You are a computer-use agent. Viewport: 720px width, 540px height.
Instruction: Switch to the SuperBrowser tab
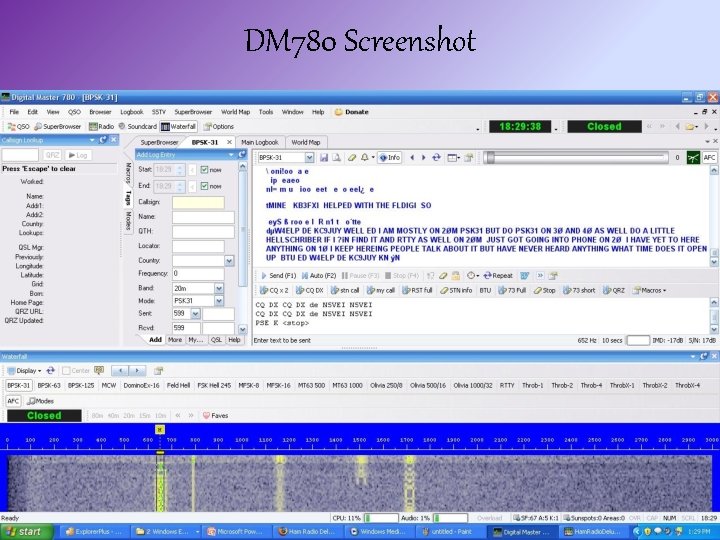pyautogui.click(x=159, y=142)
